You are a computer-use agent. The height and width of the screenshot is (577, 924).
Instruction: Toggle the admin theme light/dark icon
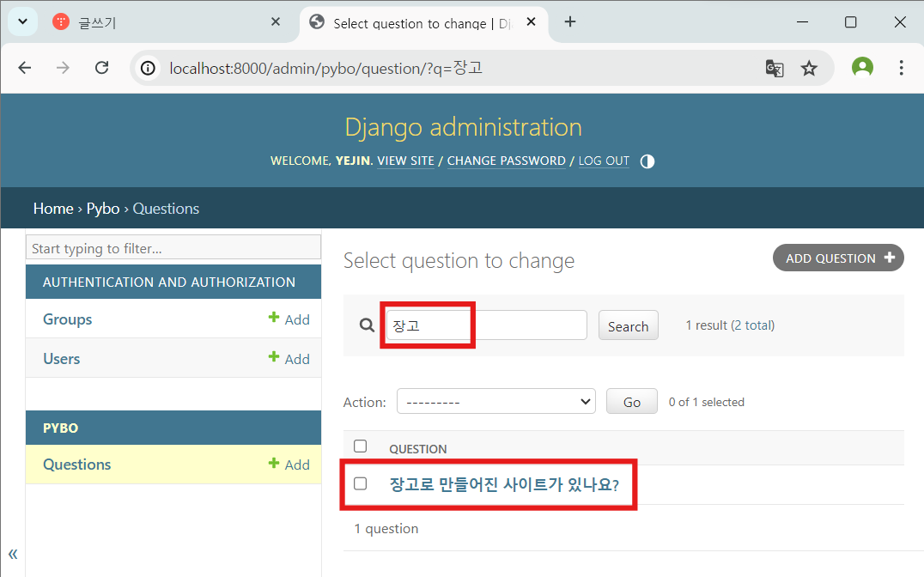point(647,161)
